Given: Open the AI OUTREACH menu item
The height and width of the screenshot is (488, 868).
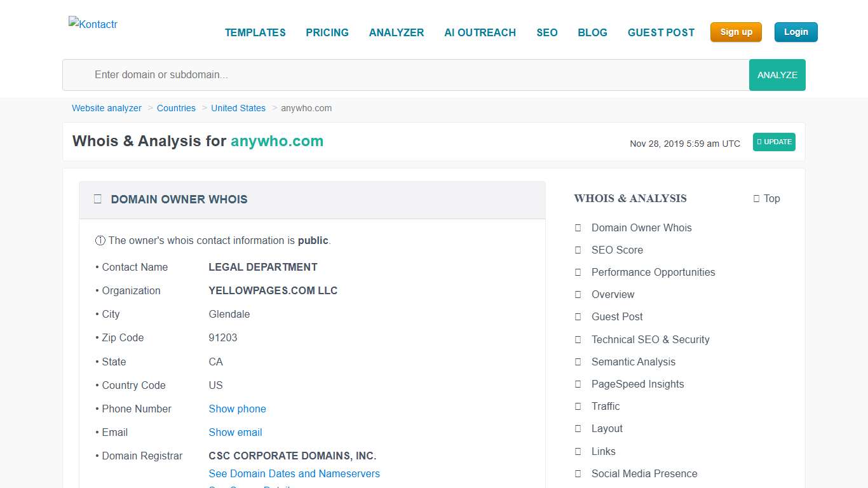Looking at the screenshot, I should tap(480, 32).
